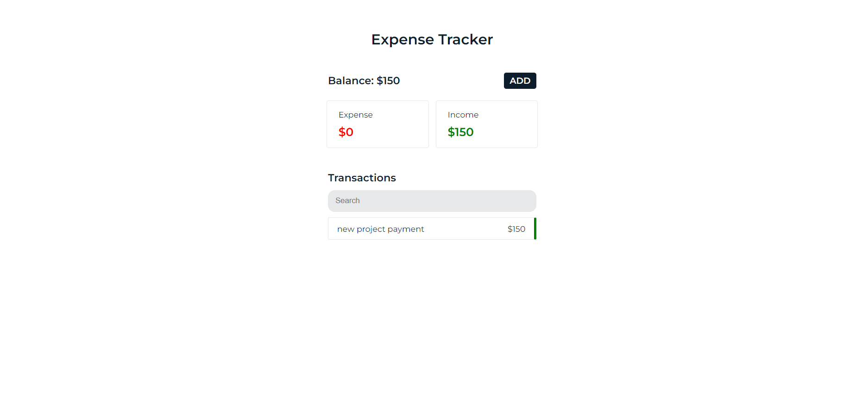Click the Expense summary card

click(x=377, y=124)
